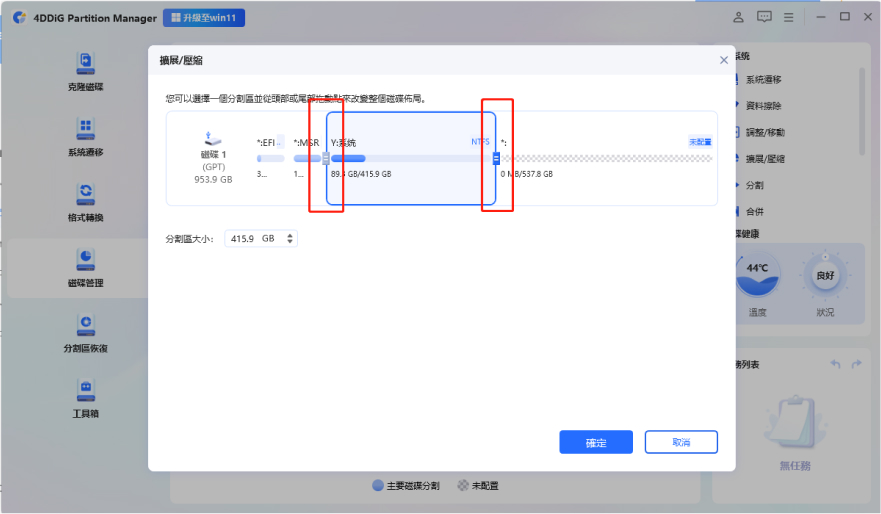Image resolution: width=881 pixels, height=514 pixels.
Task: Select the right resize handle of Y partition
Action: pos(496,158)
